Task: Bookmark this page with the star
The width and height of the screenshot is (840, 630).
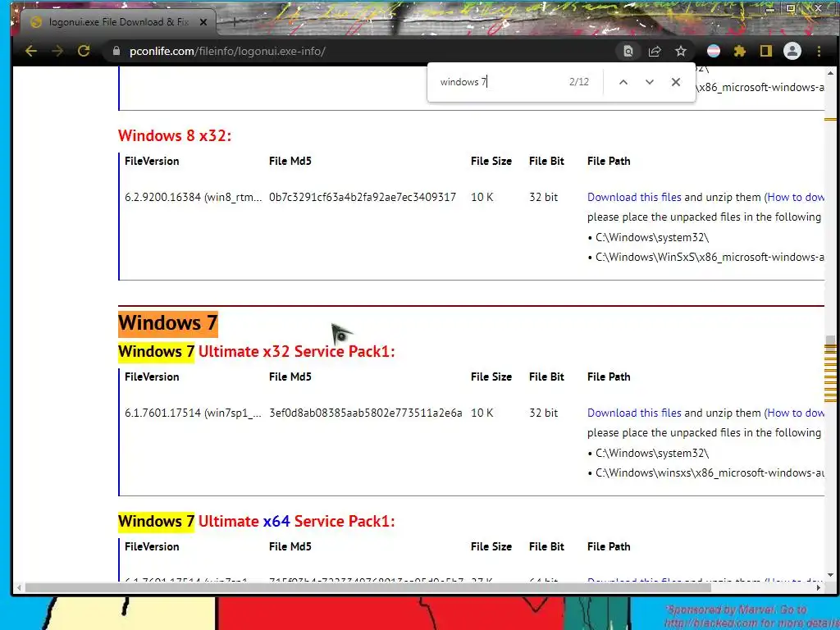Action: (x=680, y=52)
